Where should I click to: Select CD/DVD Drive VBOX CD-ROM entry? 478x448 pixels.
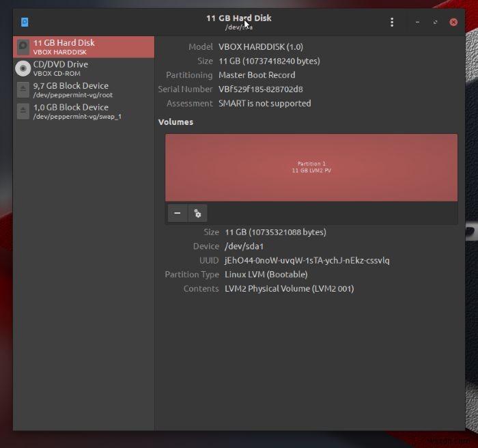(x=83, y=68)
